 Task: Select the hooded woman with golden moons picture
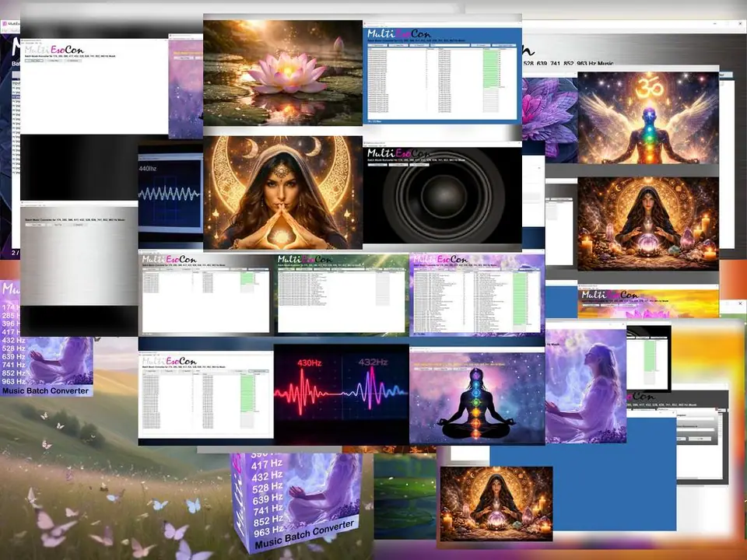coord(282,193)
